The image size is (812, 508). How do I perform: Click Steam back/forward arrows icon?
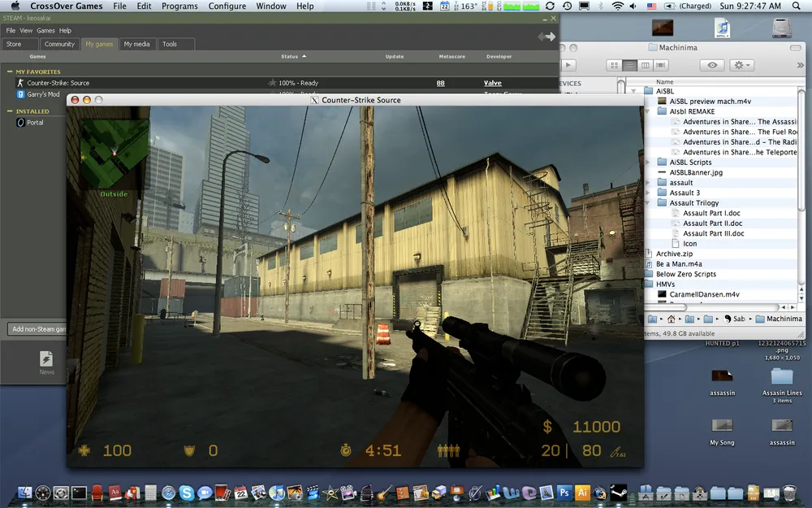(x=546, y=37)
